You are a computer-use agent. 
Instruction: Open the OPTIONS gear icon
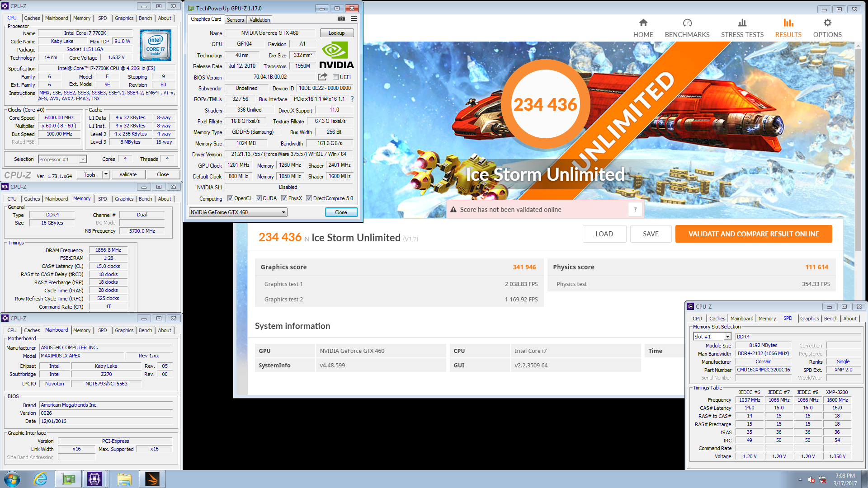coord(827,23)
